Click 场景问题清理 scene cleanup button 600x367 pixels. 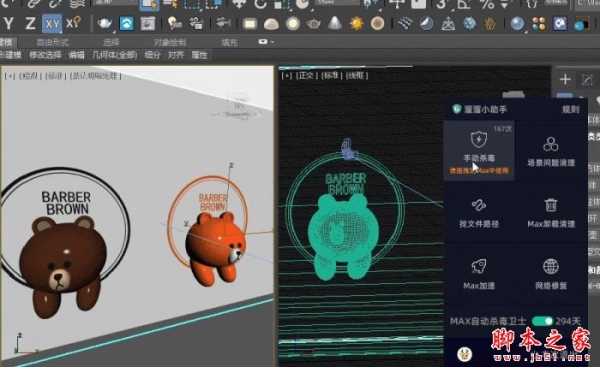point(551,151)
